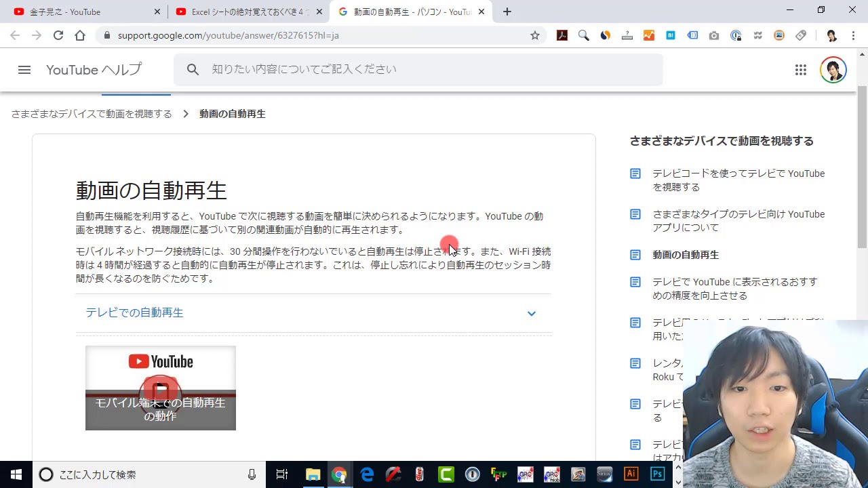Screen dimensions: 868x488
Task: Play the モバイル端末での自動再生の動作 video thumbnail
Action: click(x=161, y=388)
